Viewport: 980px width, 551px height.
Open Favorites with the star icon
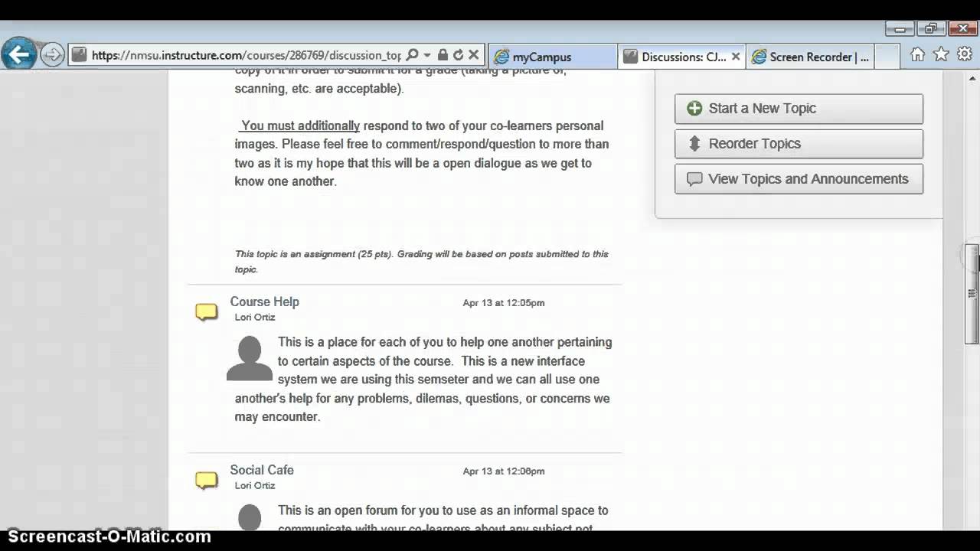coord(941,54)
